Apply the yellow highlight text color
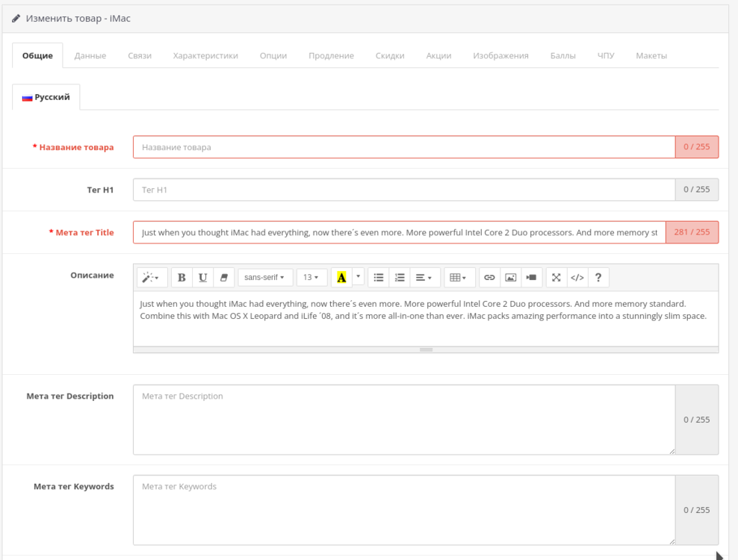This screenshot has height=560, width=738. (x=341, y=277)
